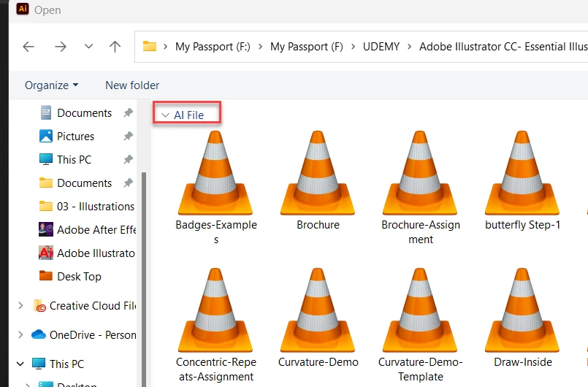Create a New folder
The height and width of the screenshot is (387, 588).
point(132,85)
